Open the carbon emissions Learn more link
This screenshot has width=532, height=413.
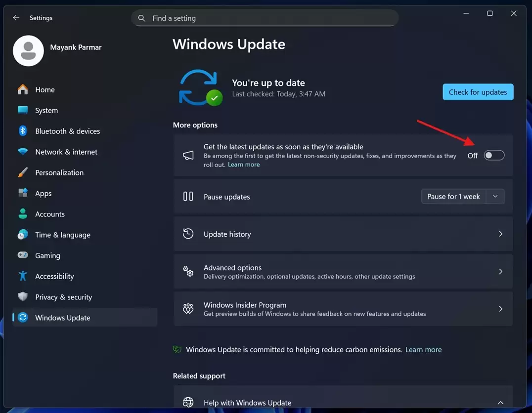point(423,349)
